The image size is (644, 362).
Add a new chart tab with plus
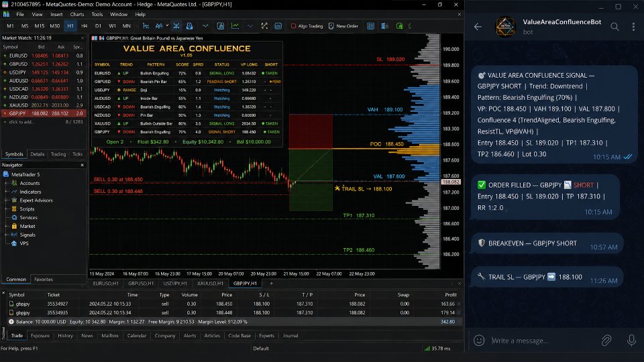point(272,283)
